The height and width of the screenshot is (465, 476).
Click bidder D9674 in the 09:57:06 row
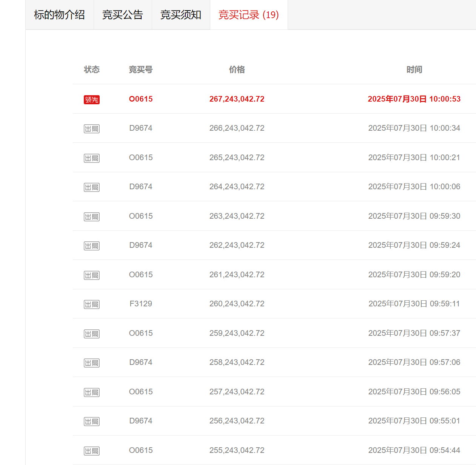pos(141,362)
